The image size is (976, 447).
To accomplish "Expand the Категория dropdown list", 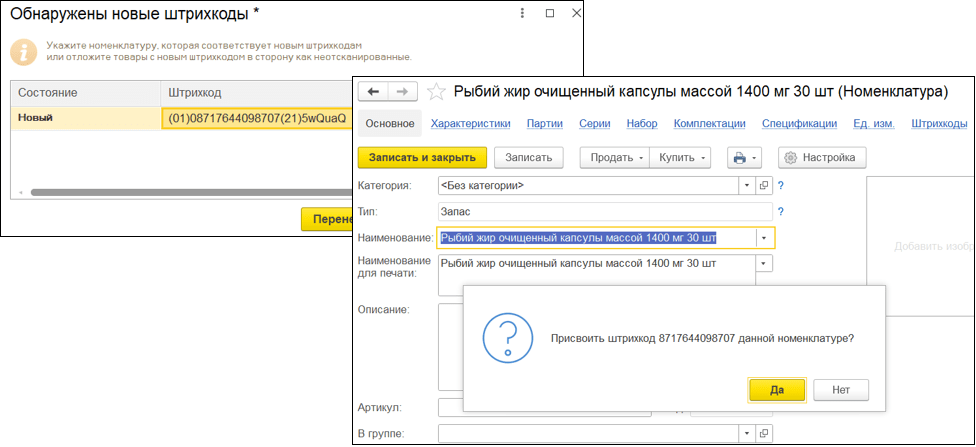I will click(x=746, y=186).
